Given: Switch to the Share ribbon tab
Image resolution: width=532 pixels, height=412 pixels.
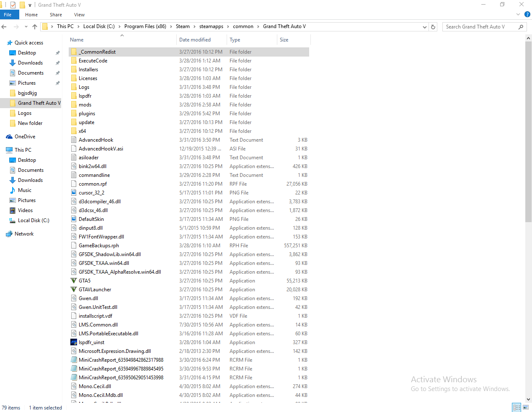Looking at the screenshot, I should [56, 15].
